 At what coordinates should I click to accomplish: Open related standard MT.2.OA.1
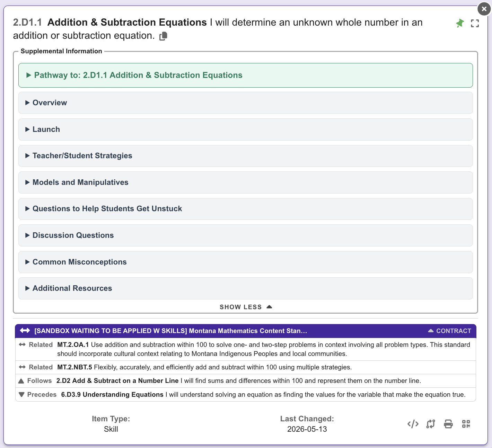pyautogui.click(x=264, y=349)
